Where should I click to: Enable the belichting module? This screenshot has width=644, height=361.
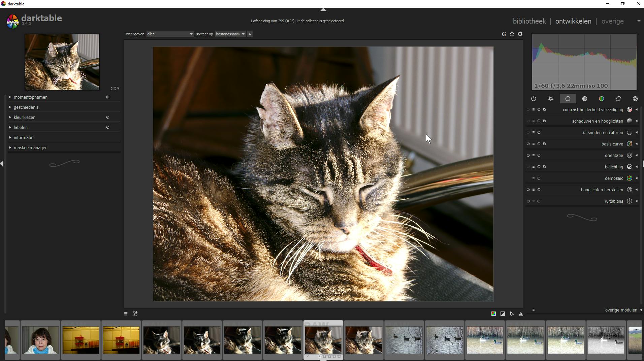[528, 167]
